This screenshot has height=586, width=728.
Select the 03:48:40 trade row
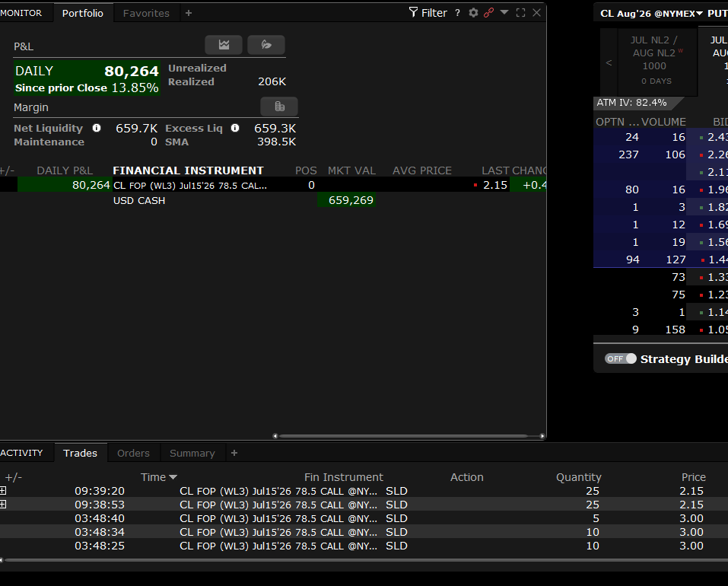point(364,518)
